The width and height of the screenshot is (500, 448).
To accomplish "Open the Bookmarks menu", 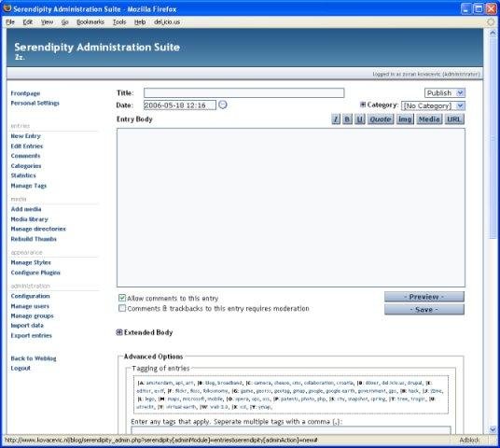I will pos(90,22).
